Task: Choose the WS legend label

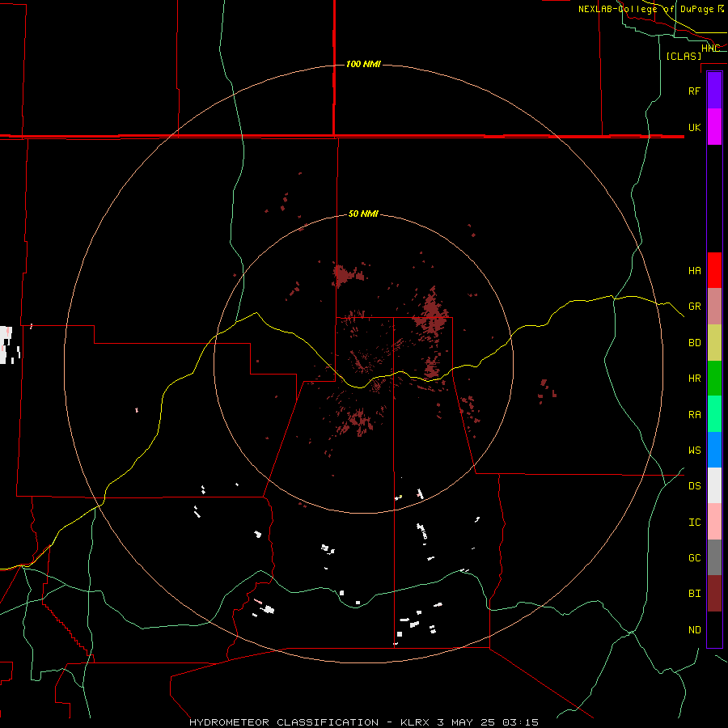Action: click(694, 451)
